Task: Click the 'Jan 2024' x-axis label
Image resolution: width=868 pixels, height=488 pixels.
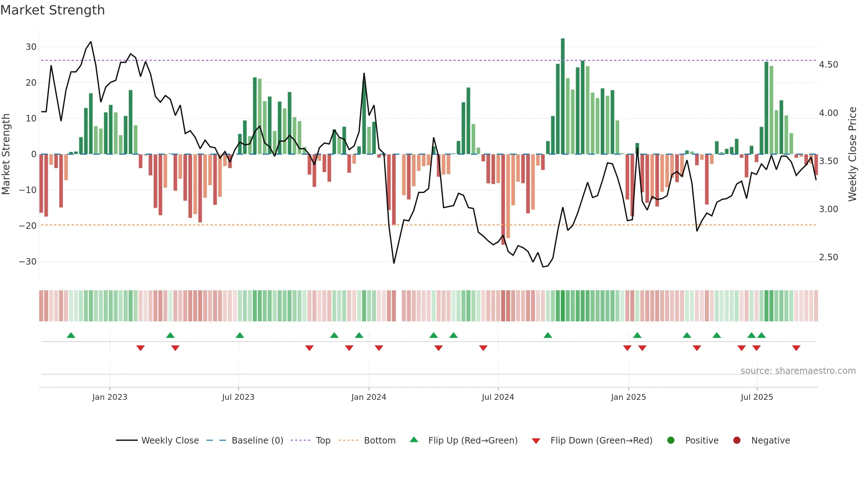Action: click(369, 397)
